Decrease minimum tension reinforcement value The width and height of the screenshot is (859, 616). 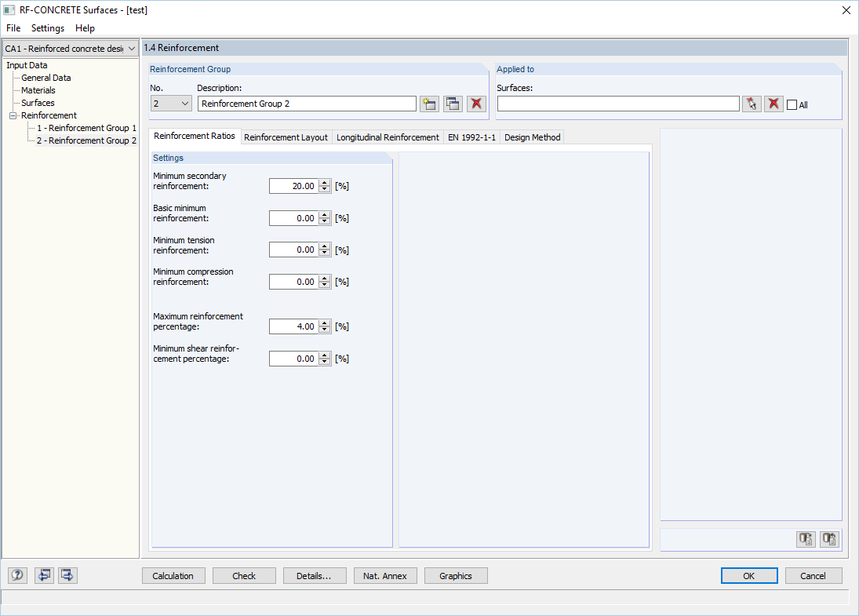pos(325,253)
